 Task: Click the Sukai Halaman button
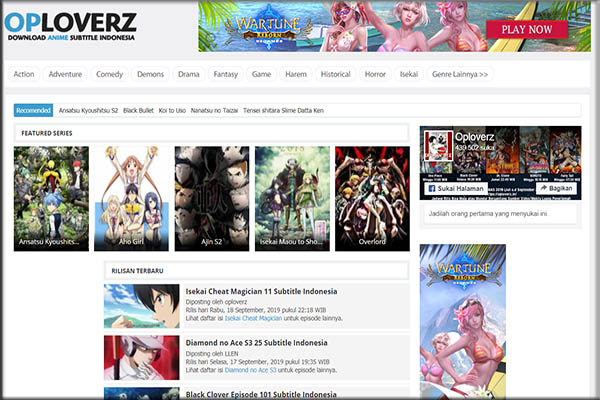tap(456, 188)
